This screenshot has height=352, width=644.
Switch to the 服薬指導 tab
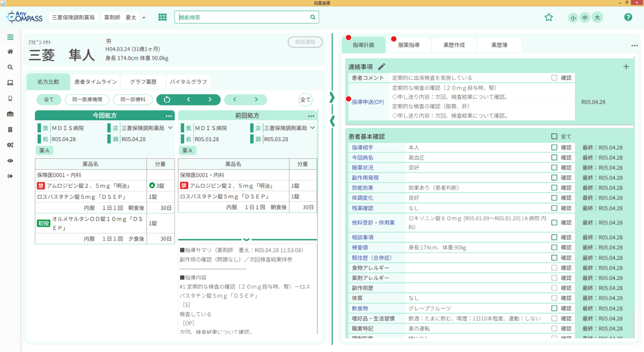click(x=408, y=45)
